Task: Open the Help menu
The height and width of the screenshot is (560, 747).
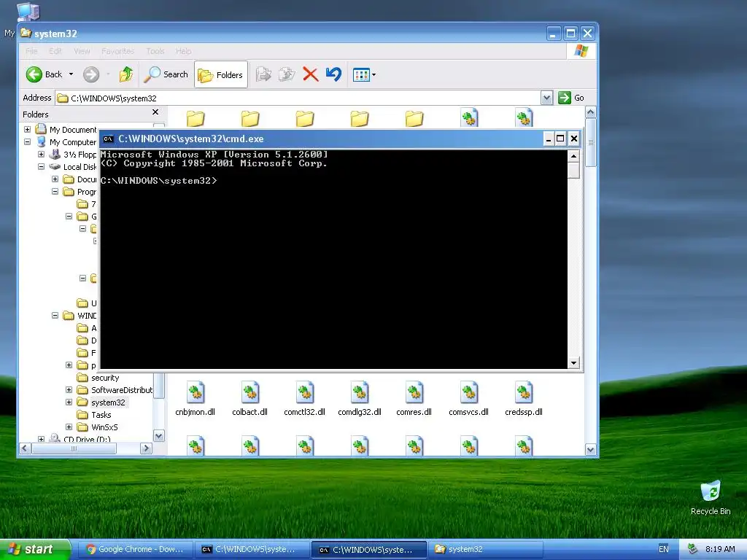Action: [183, 51]
